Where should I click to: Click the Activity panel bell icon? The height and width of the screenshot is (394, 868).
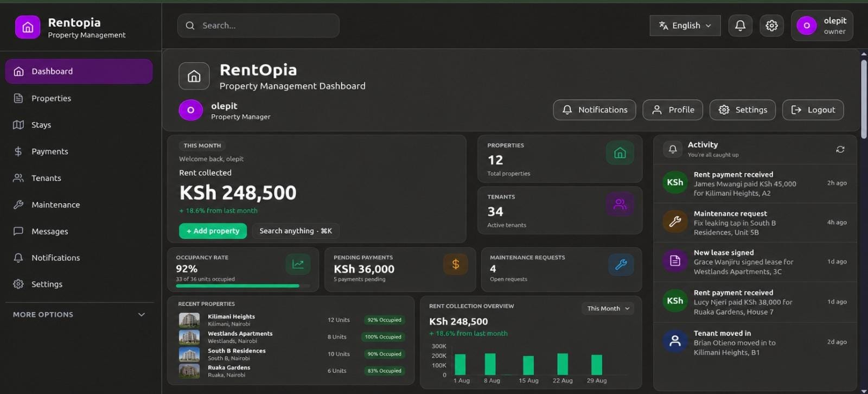coord(673,149)
